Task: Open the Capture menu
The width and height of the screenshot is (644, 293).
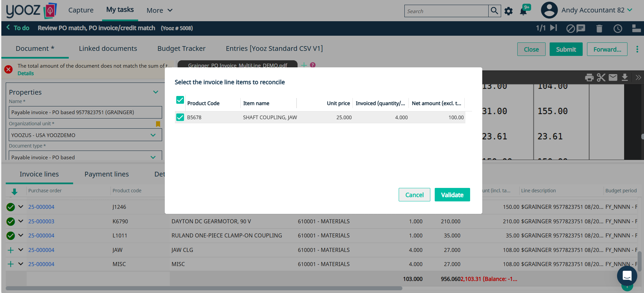Action: (81, 10)
